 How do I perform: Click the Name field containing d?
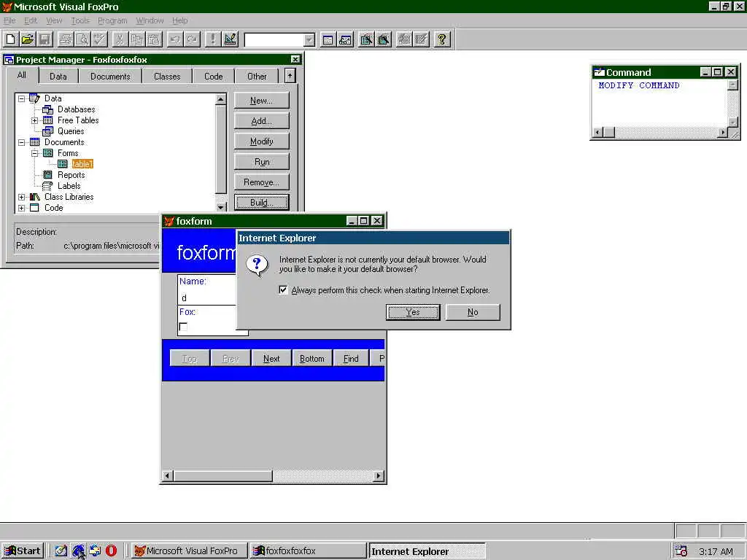[x=208, y=298]
